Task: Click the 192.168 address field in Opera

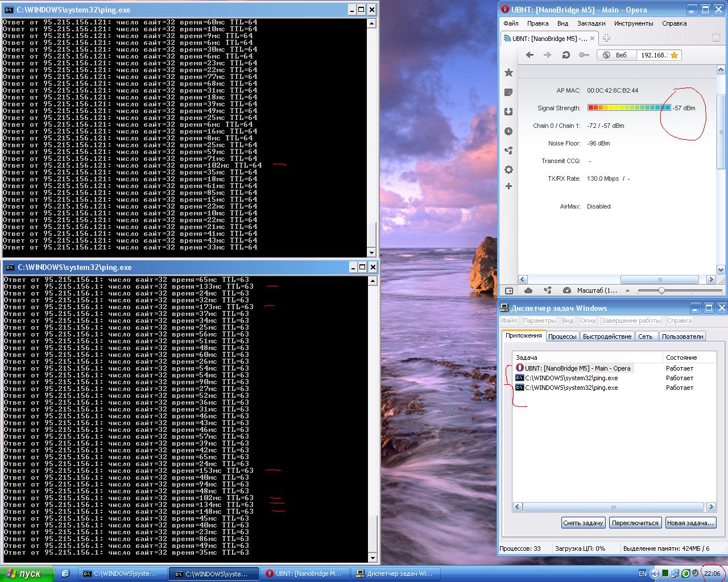Action: pyautogui.click(x=654, y=55)
